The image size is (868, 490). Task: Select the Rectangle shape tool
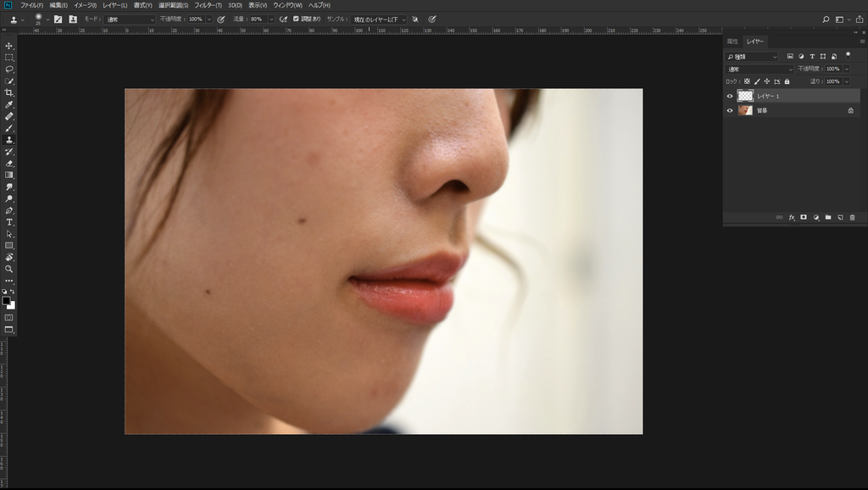(x=8, y=245)
